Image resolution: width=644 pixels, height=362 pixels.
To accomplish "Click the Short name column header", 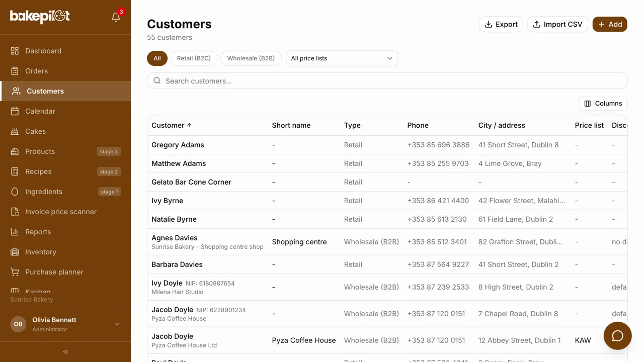I will point(291,125).
